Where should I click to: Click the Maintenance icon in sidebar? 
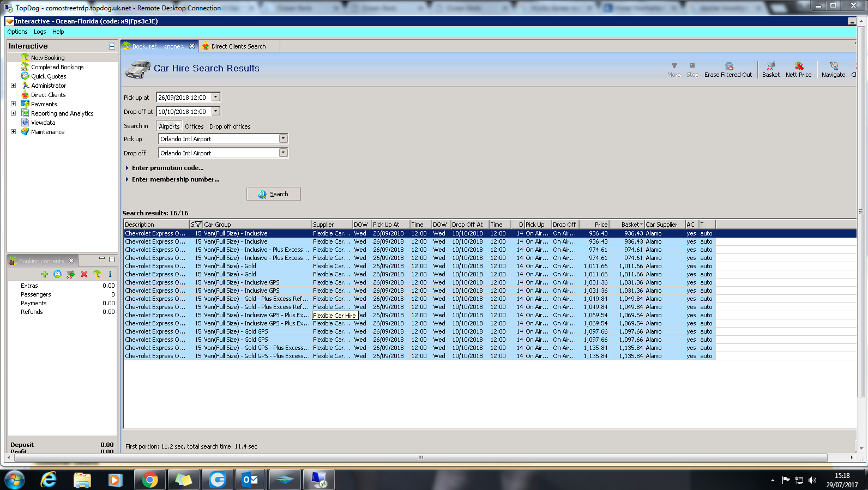click(25, 131)
